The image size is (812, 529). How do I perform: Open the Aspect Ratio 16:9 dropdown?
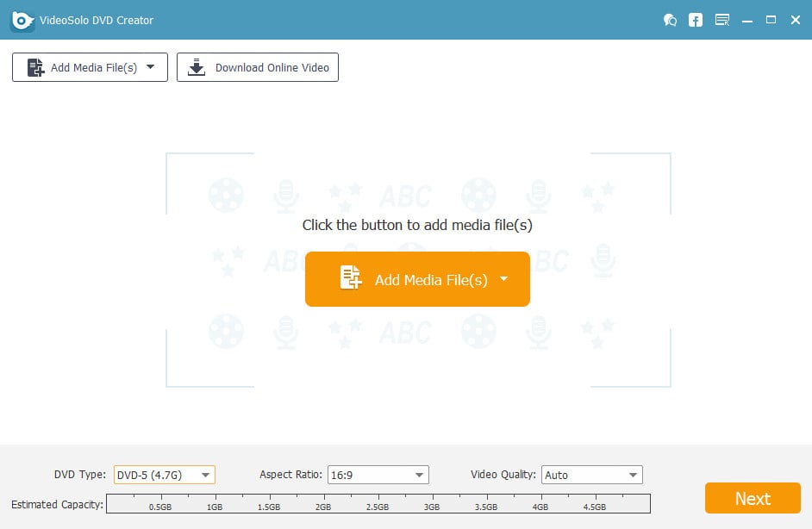(x=378, y=475)
